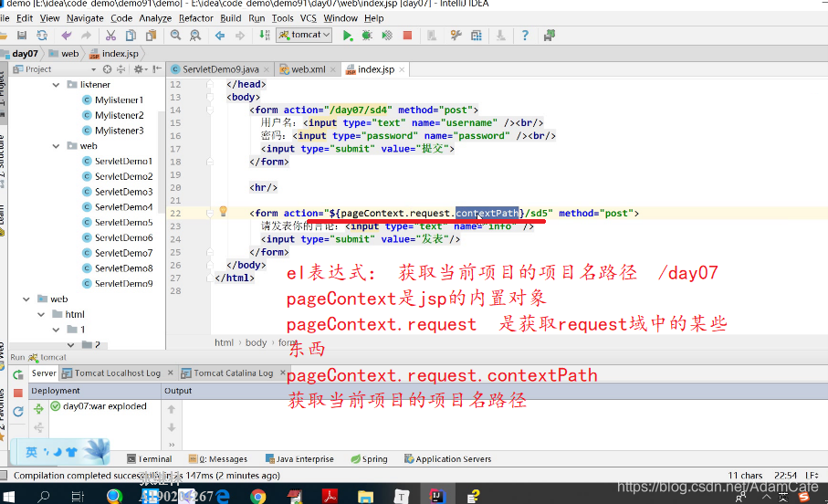Click the Cut scissors icon
The width and height of the screenshot is (828, 504).
click(x=110, y=36)
